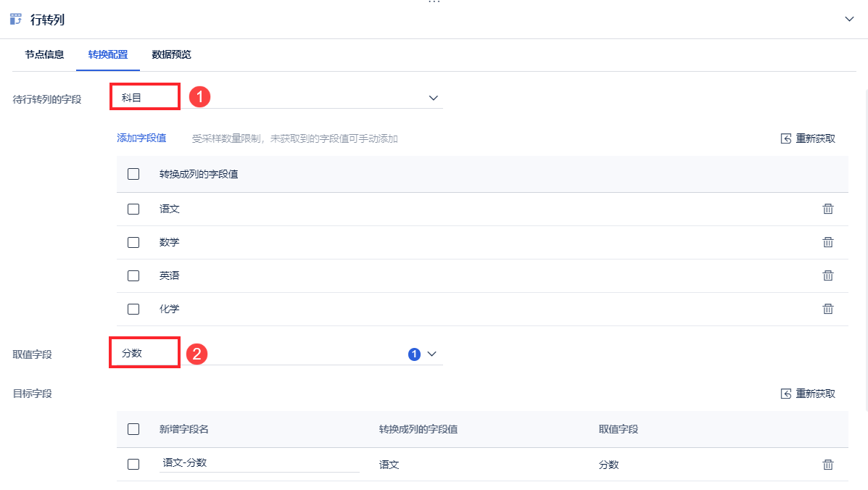The height and width of the screenshot is (490, 868).
Task: Check the 语文 field value checkbox
Action: coord(133,209)
